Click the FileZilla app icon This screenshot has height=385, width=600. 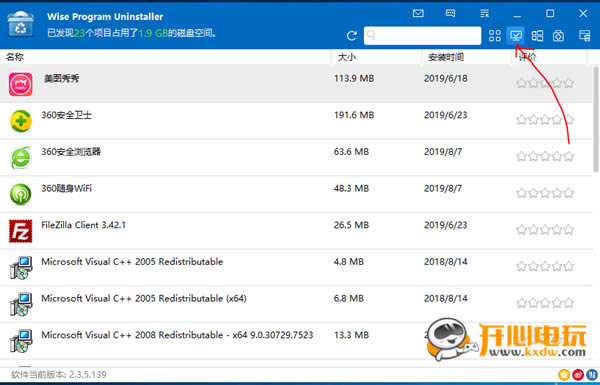tap(21, 231)
